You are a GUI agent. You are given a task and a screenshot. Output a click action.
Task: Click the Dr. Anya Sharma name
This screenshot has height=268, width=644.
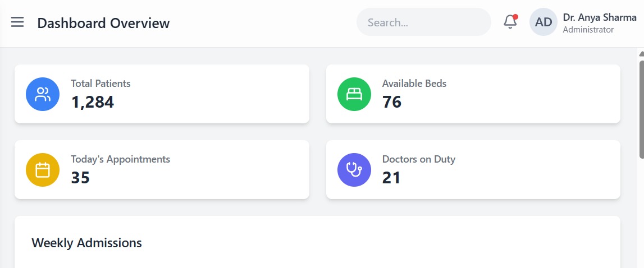599,17
